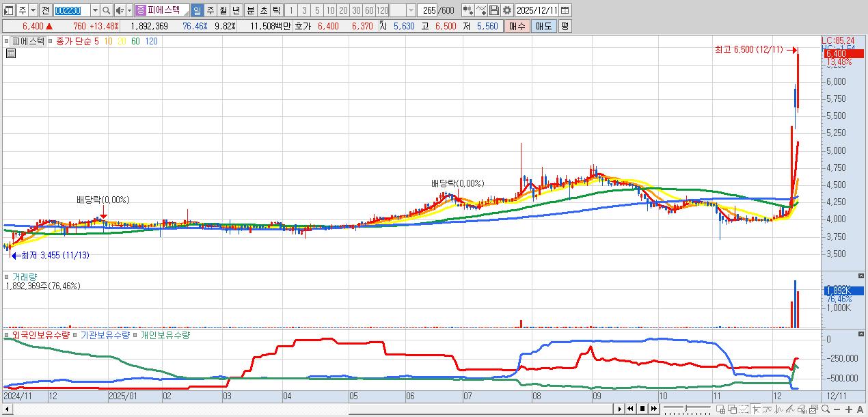Open the data table grid icon in chart
Image resolution: width=868 pixels, height=417 pixels.
[x=10, y=53]
